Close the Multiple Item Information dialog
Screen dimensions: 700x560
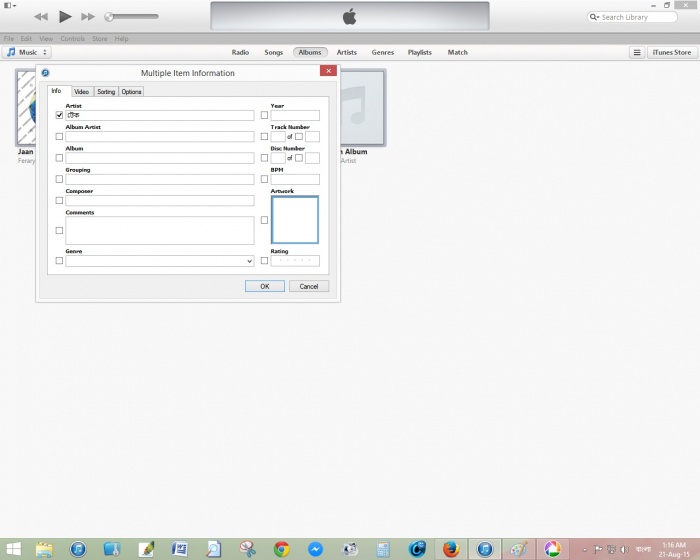click(x=328, y=71)
